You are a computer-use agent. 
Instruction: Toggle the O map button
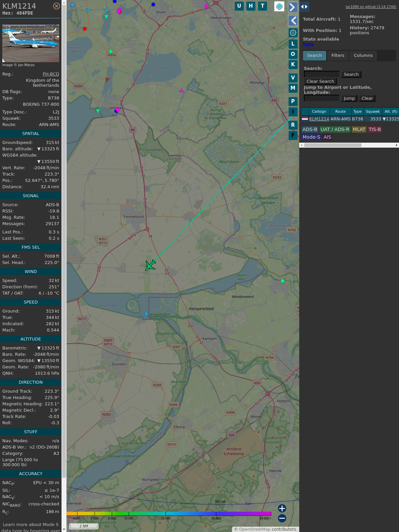(x=293, y=54)
